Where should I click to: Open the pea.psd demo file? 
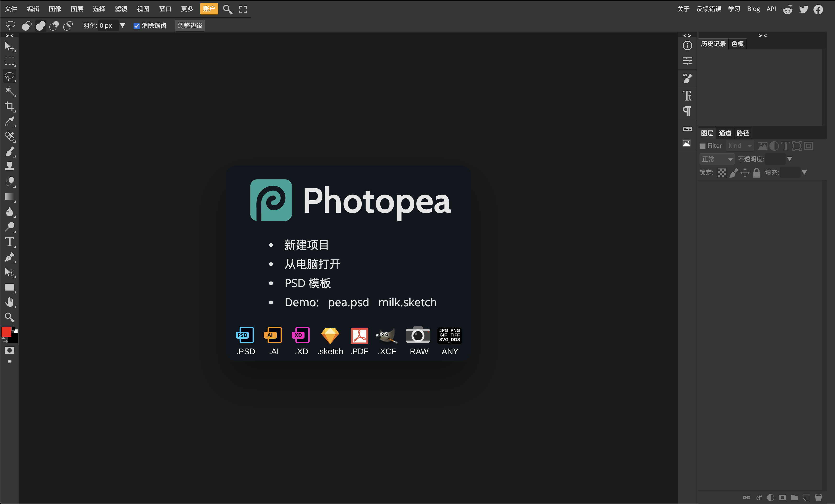[x=348, y=302]
